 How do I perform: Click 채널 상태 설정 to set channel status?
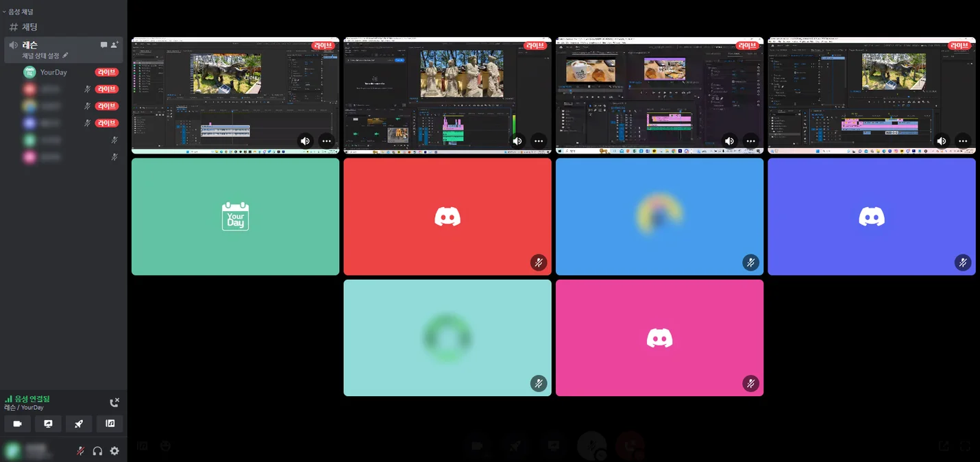click(45, 56)
